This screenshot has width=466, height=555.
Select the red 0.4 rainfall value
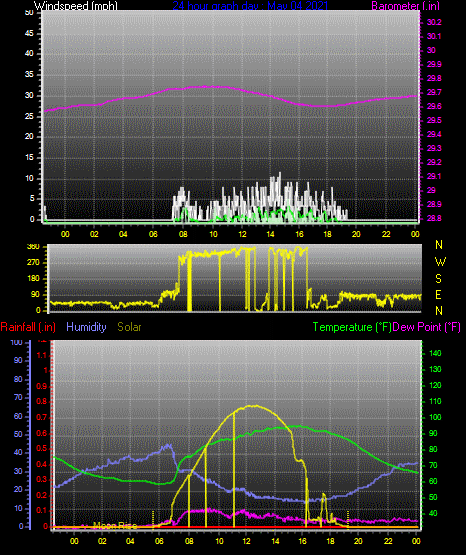(x=42, y=464)
